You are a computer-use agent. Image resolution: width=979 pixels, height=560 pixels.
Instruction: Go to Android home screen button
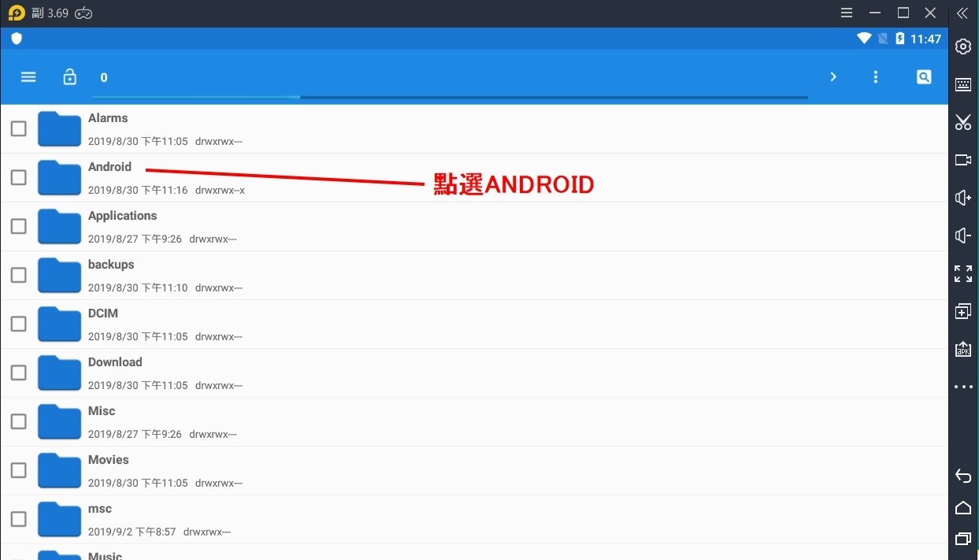click(x=963, y=507)
